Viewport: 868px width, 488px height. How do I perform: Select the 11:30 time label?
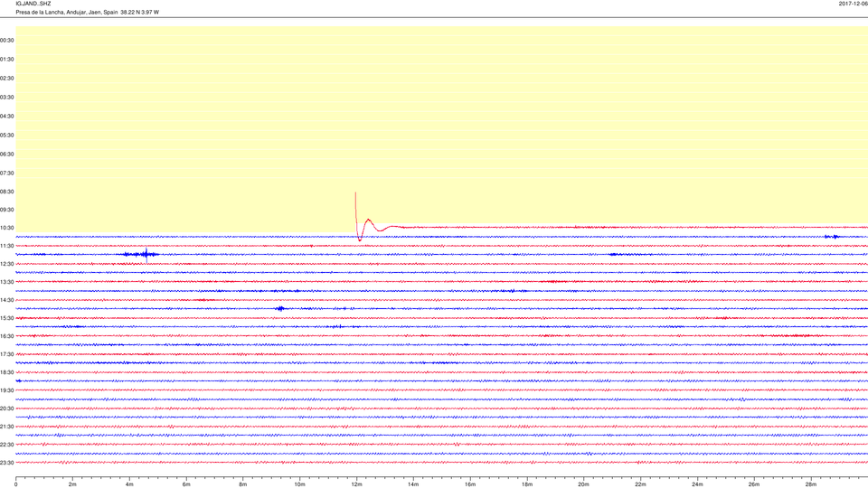(7, 246)
